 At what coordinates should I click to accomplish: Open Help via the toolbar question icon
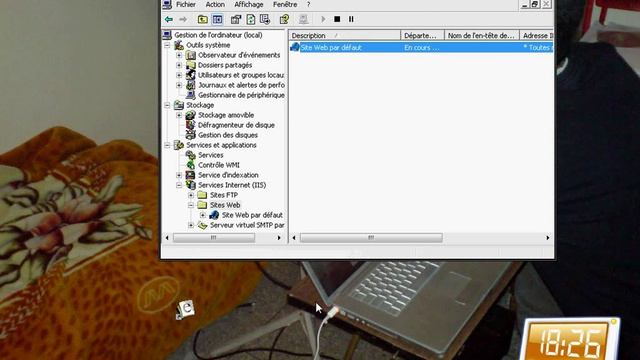pyautogui.click(x=284, y=19)
